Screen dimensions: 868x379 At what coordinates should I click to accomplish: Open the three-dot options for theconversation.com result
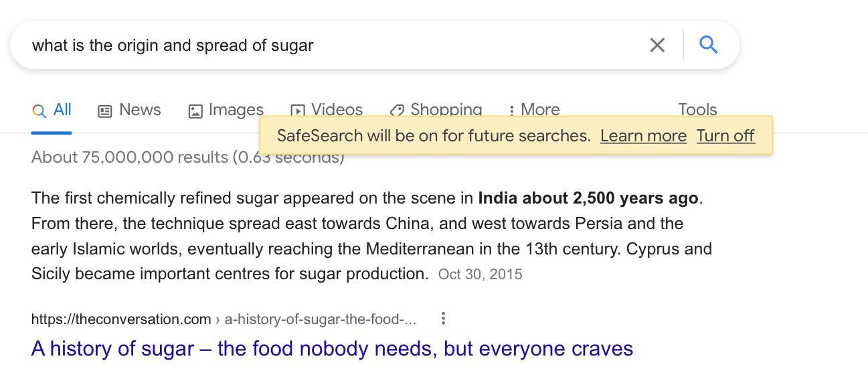(x=443, y=319)
